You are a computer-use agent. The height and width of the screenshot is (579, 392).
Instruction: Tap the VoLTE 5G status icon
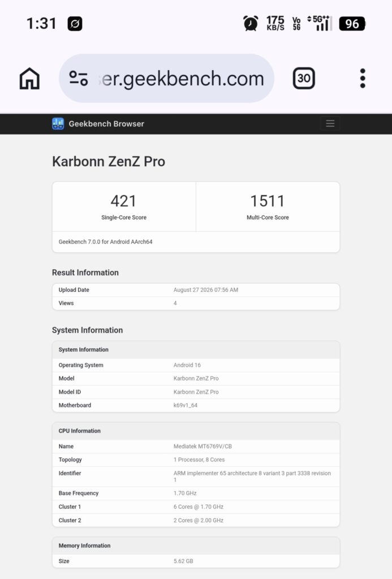pos(296,23)
